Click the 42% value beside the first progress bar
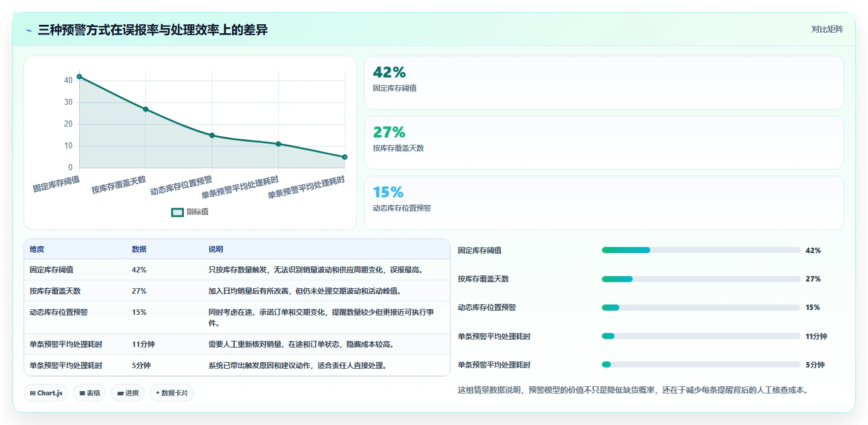Image resolution: width=868 pixels, height=425 pixels. (x=813, y=251)
